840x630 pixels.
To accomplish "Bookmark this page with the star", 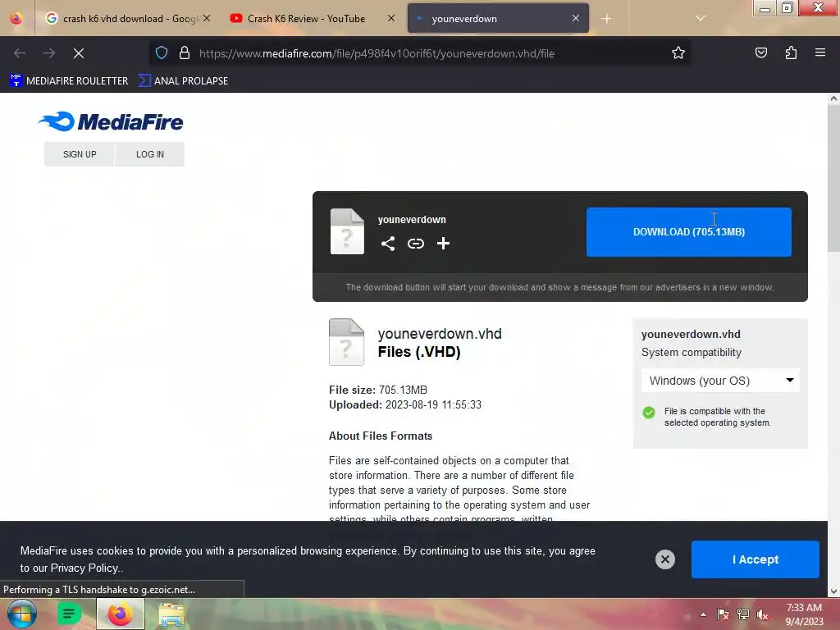I will (x=678, y=53).
